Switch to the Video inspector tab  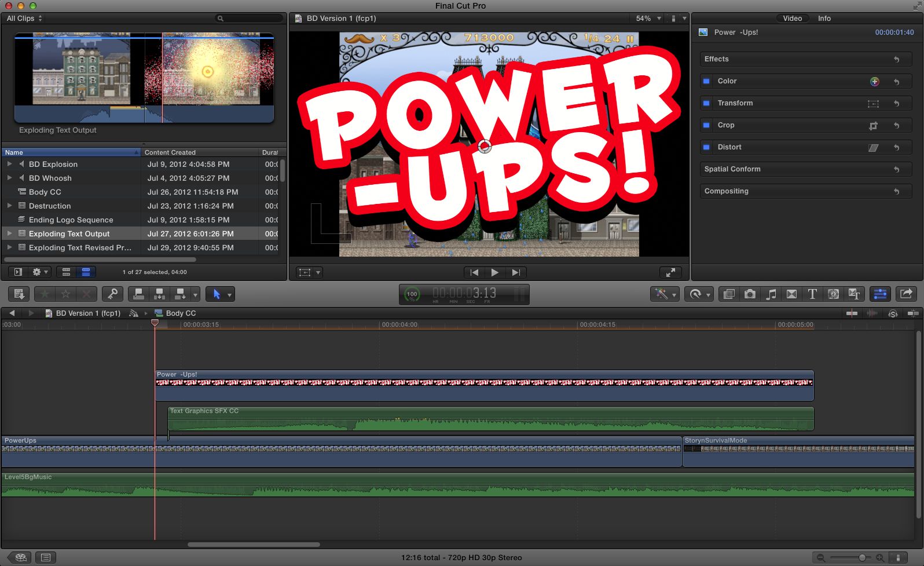coord(792,19)
